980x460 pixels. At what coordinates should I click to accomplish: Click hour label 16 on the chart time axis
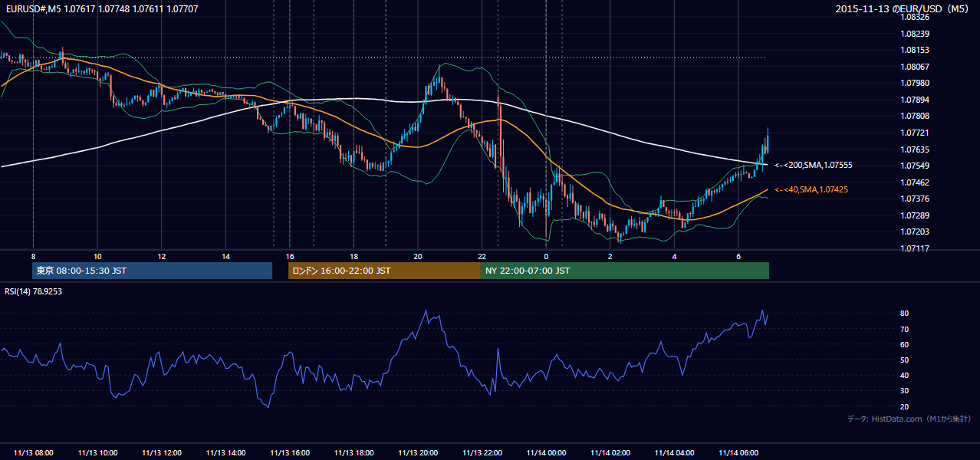(289, 256)
